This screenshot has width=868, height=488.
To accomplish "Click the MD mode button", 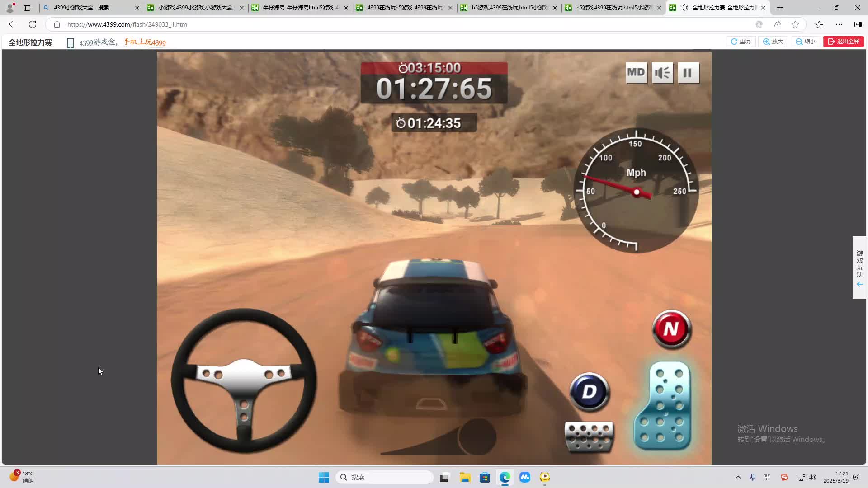I will point(636,73).
